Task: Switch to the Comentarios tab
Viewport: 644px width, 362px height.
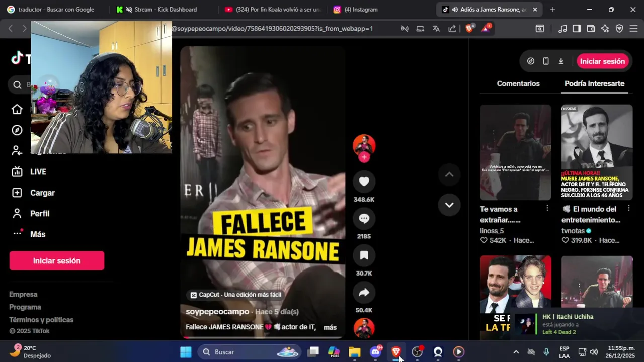Action: point(518,84)
